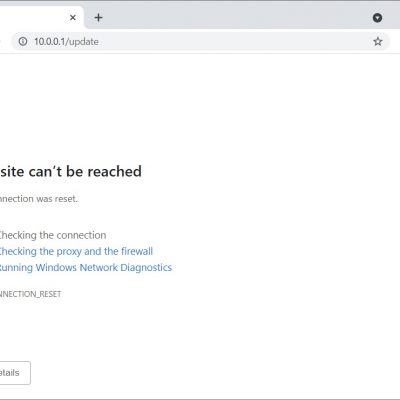Image resolution: width=400 pixels, height=400 pixels.
Task: Click the CONNECTION_RESET error code text
Action: (30, 294)
